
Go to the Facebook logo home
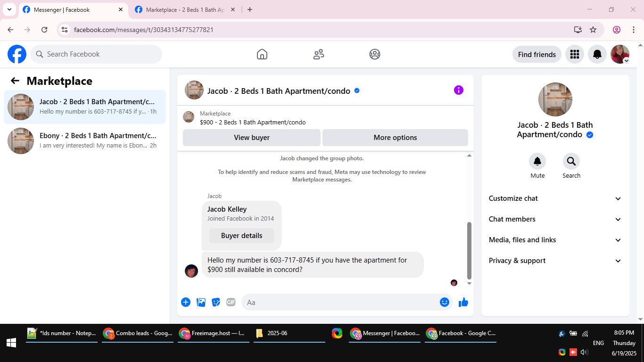click(17, 54)
